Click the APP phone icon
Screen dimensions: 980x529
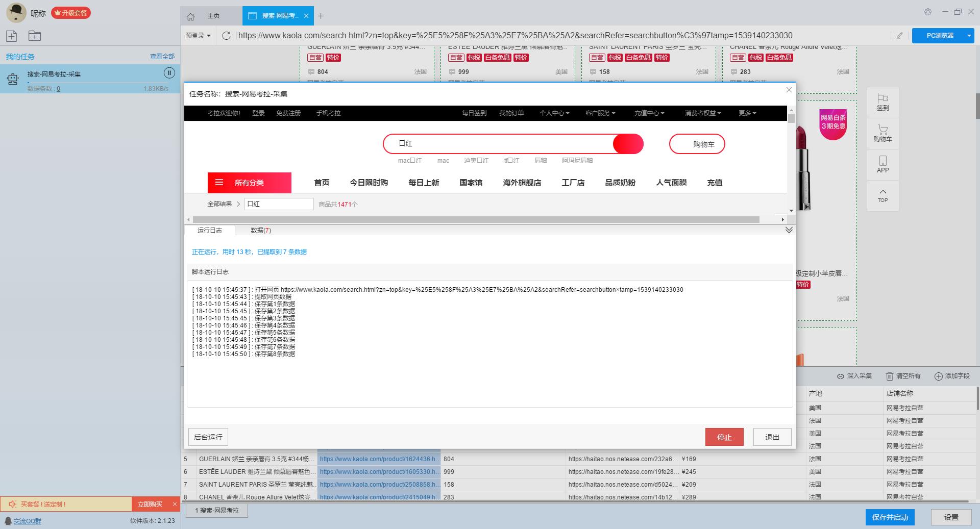883,161
